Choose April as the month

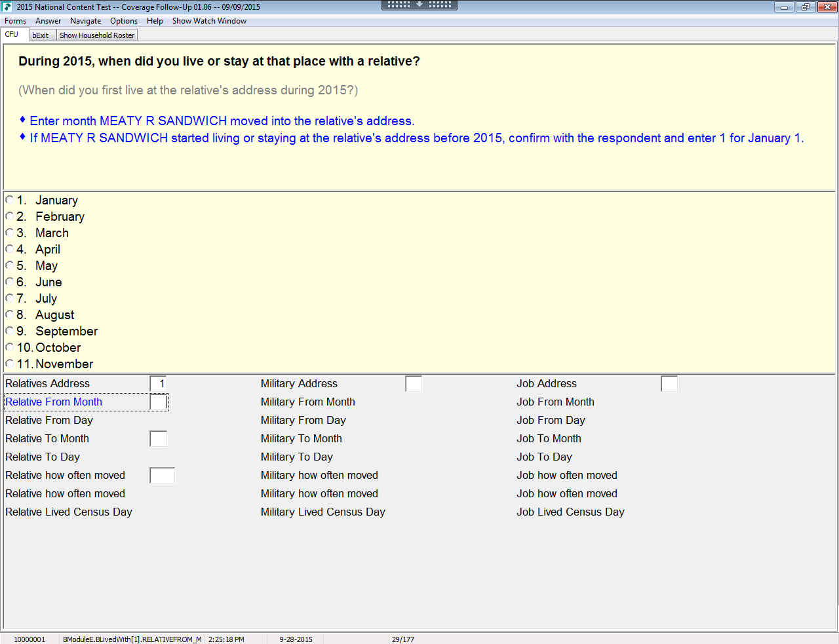9,249
